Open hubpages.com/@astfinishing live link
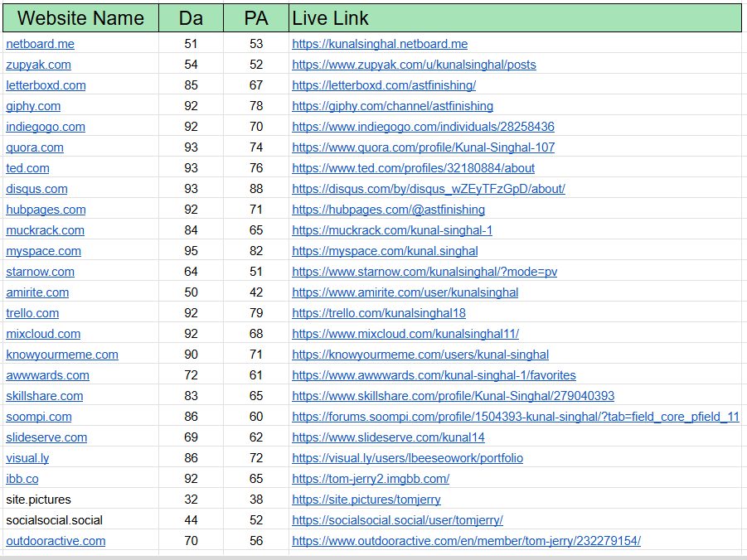Image resolution: width=747 pixels, height=560 pixels. click(x=388, y=210)
